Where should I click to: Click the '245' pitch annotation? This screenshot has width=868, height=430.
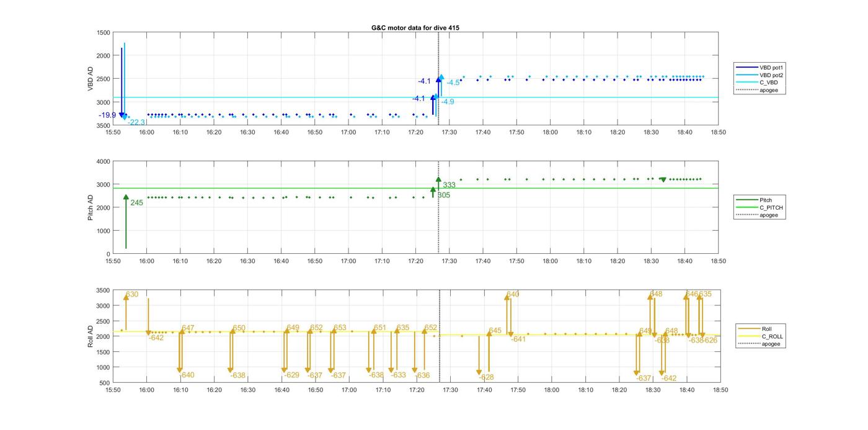coord(136,203)
